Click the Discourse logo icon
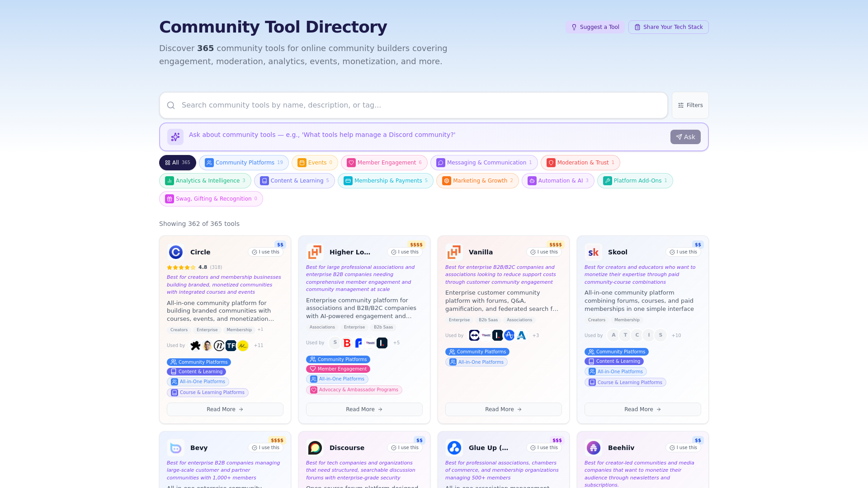 (315, 448)
